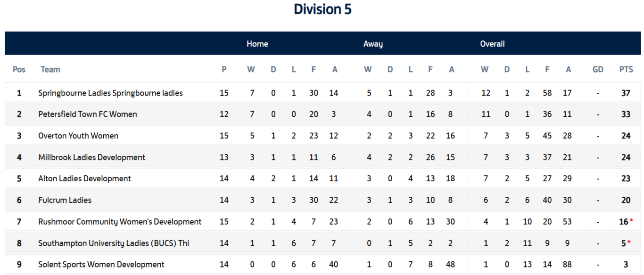Open Solent Sports Women Development team
Screen dimensions: 644x275
101,265
